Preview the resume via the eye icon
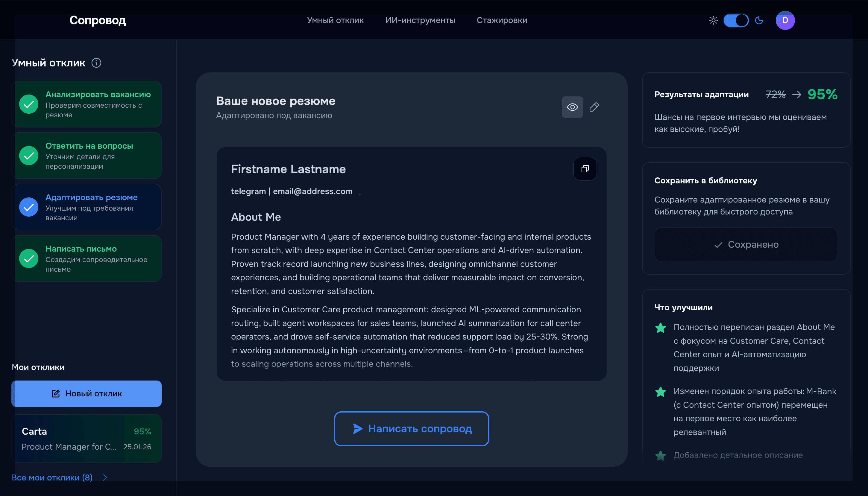The width and height of the screenshot is (868, 496). tap(572, 107)
